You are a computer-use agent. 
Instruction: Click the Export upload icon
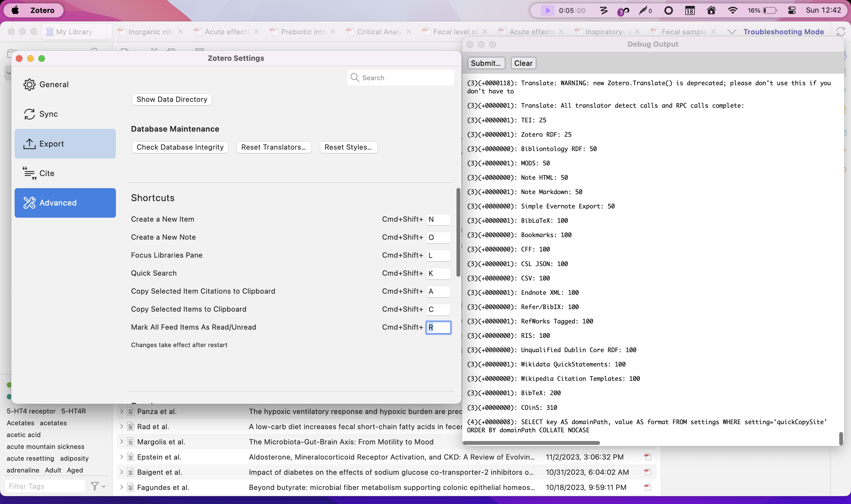[x=29, y=144]
